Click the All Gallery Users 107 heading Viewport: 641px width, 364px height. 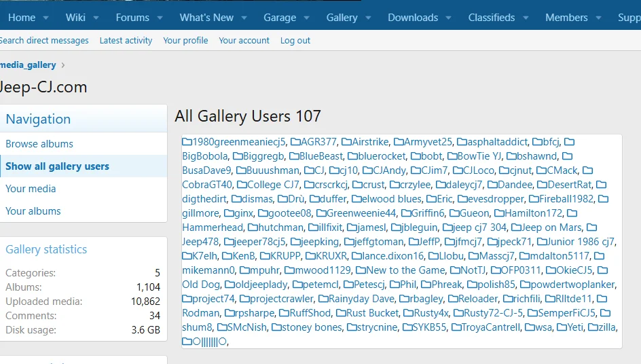(x=248, y=116)
